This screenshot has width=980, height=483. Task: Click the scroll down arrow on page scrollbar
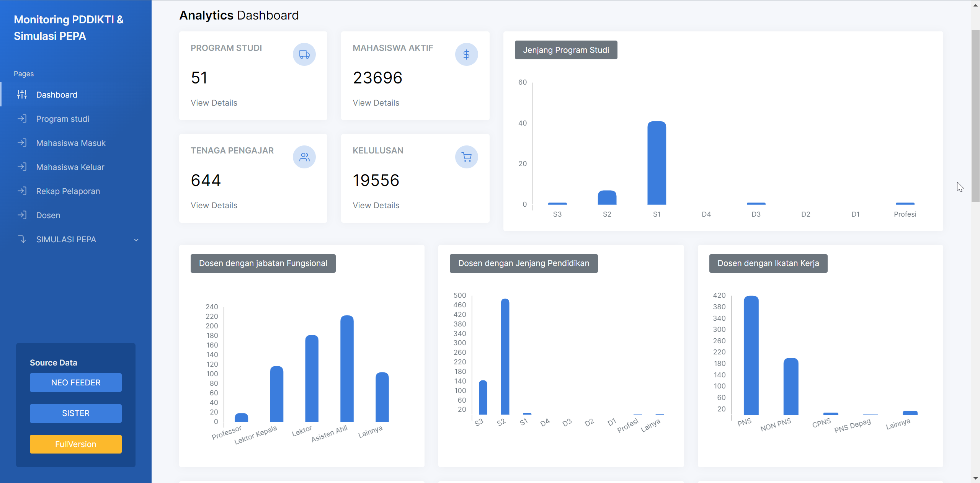click(x=975, y=478)
